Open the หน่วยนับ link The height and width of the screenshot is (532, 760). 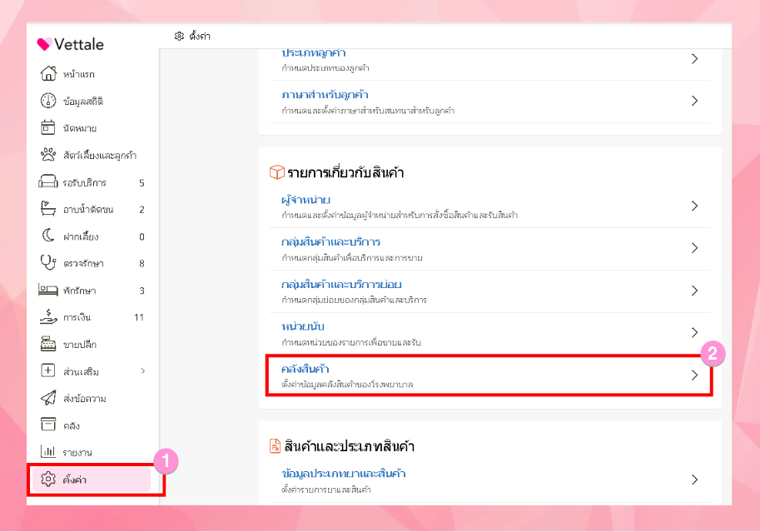[302, 326]
